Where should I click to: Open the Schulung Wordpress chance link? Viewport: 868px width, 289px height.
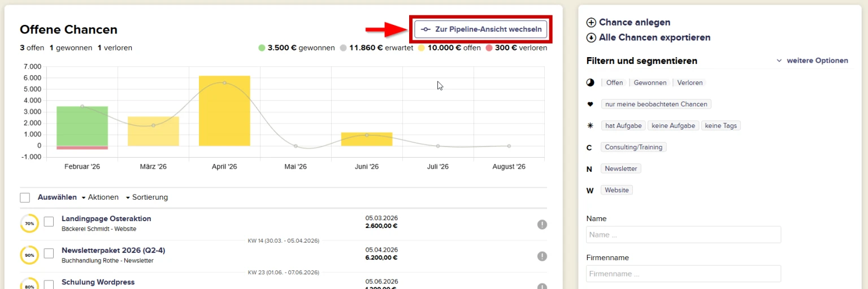pos(98,282)
